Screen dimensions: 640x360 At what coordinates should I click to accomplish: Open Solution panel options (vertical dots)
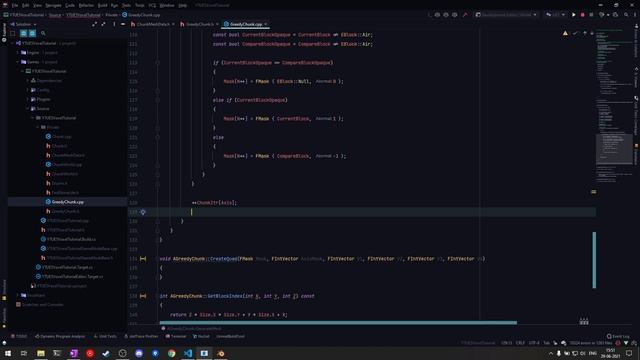coord(114,24)
